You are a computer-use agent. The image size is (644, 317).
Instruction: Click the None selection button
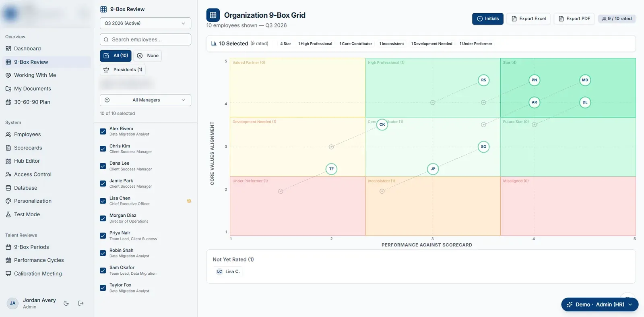(148, 56)
